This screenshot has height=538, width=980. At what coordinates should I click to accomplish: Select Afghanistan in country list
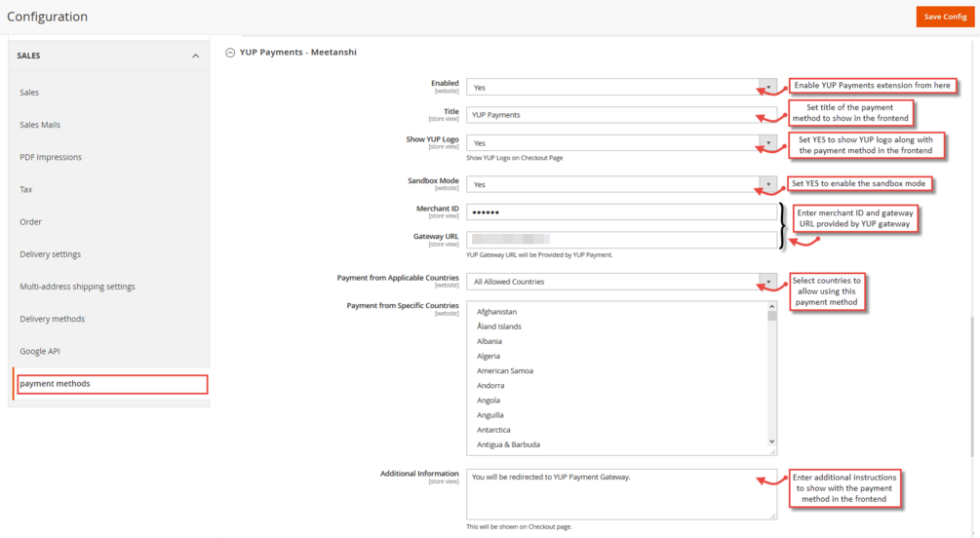click(496, 312)
